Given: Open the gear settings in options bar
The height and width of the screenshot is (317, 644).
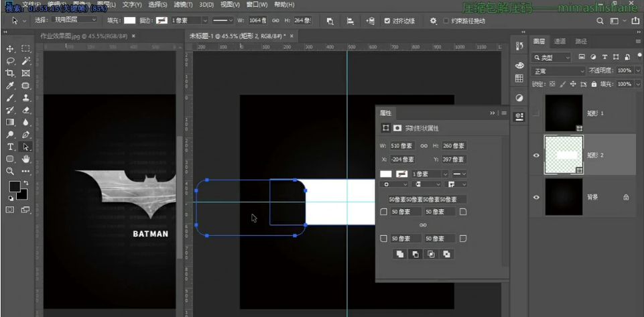Looking at the screenshot, I should click(x=434, y=21).
